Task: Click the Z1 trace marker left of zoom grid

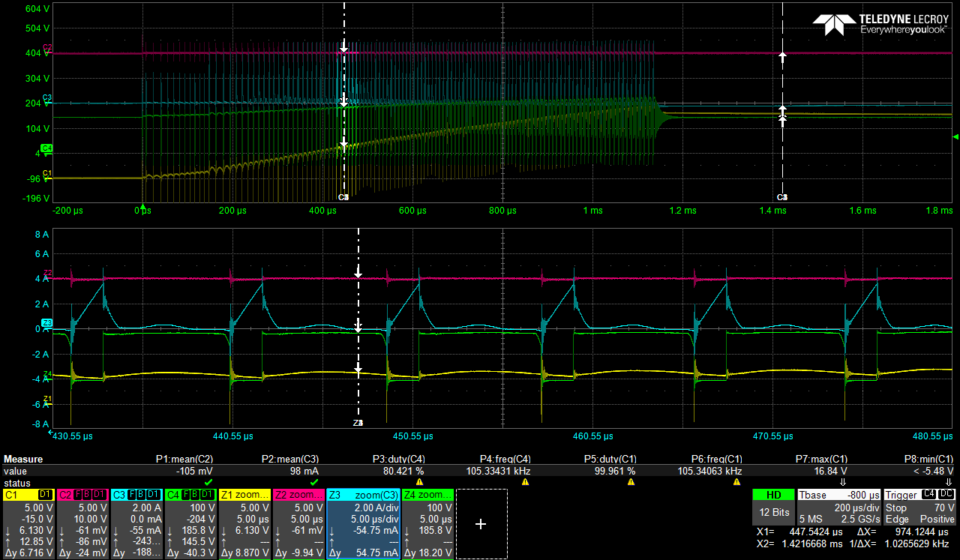Action: coord(47,399)
